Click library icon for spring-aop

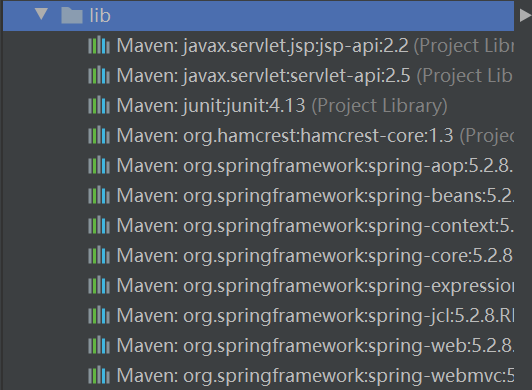[x=99, y=165]
